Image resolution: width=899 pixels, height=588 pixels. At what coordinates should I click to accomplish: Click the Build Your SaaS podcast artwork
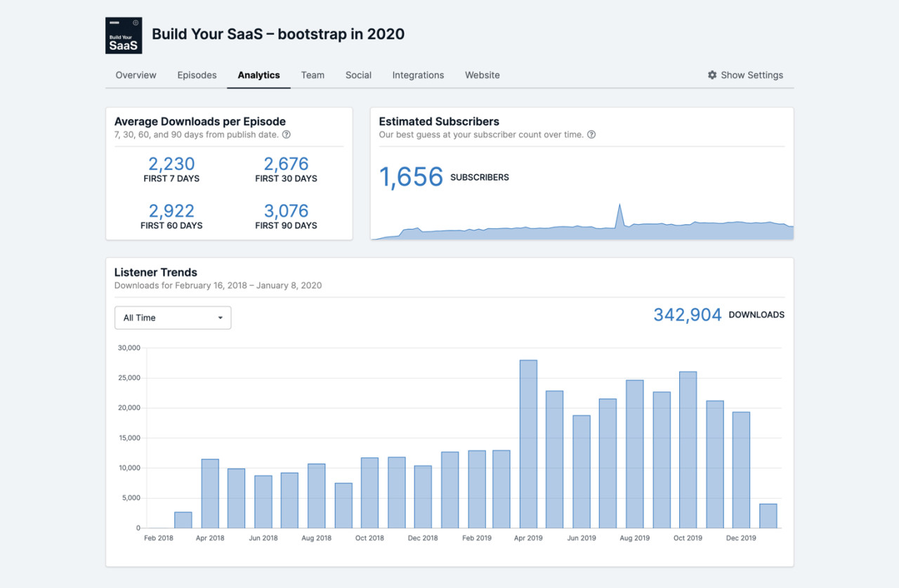coord(124,35)
